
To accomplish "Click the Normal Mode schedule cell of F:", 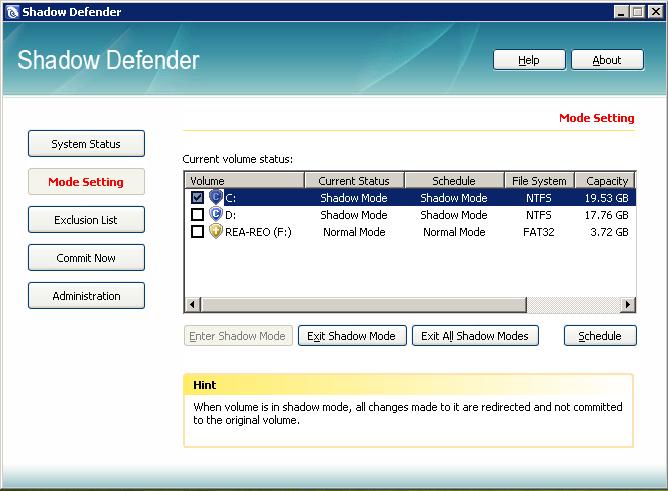I will coord(454,232).
